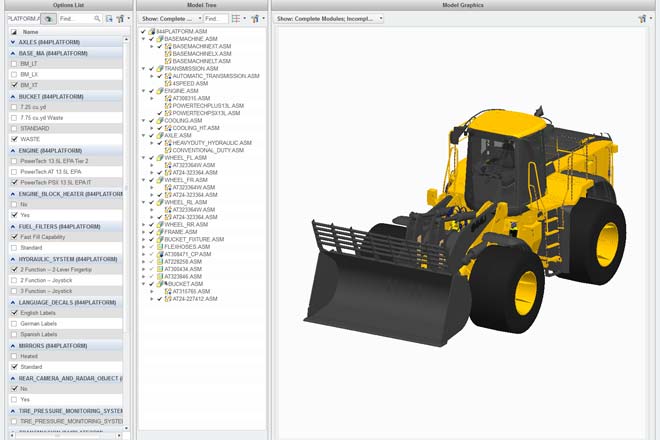Screen dimensions: 660x440
Task: Open the Model Graphics Show dropdown
Action: click(329, 19)
